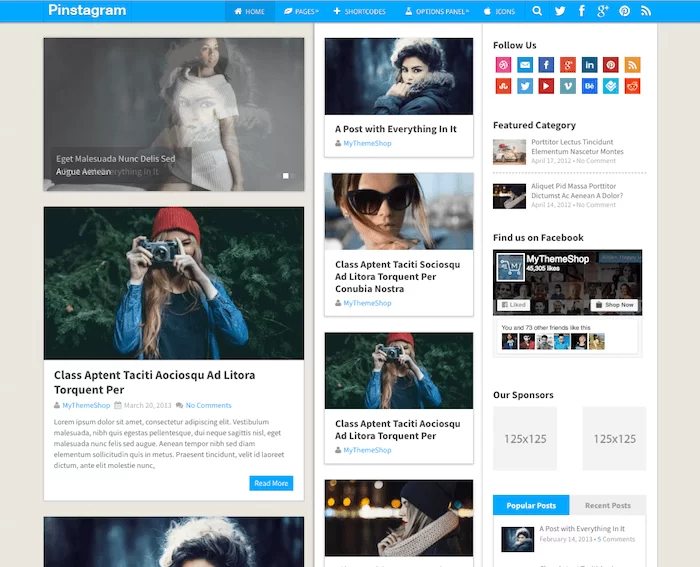Click the Reddit icon under Follow Us
The image size is (700, 567).
click(632, 86)
